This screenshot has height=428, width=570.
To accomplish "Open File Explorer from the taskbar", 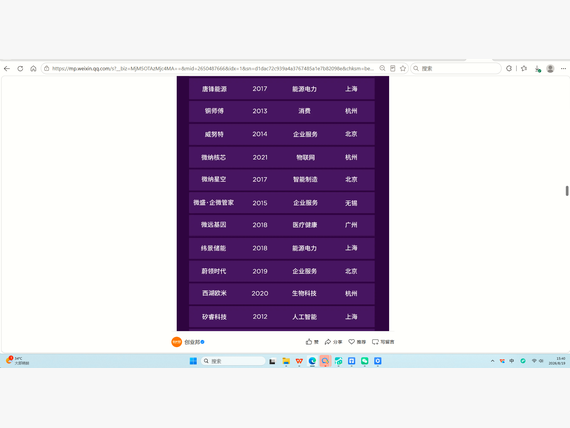I will pos(286,361).
